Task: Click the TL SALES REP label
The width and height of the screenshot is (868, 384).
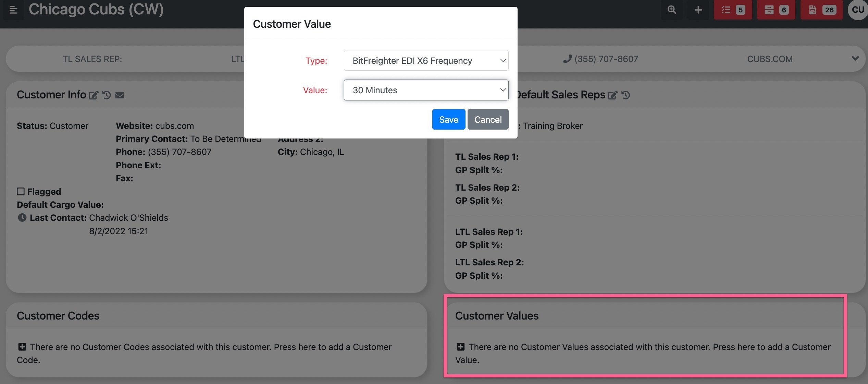Action: (x=92, y=59)
